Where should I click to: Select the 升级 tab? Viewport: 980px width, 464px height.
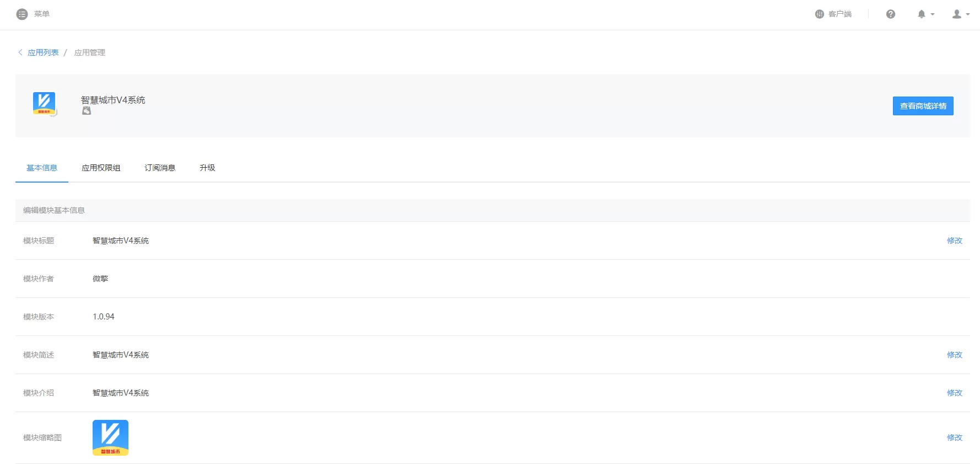(207, 168)
